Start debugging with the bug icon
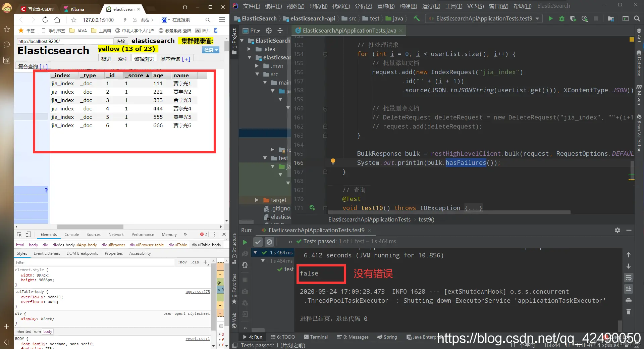644x349 pixels. (x=562, y=19)
